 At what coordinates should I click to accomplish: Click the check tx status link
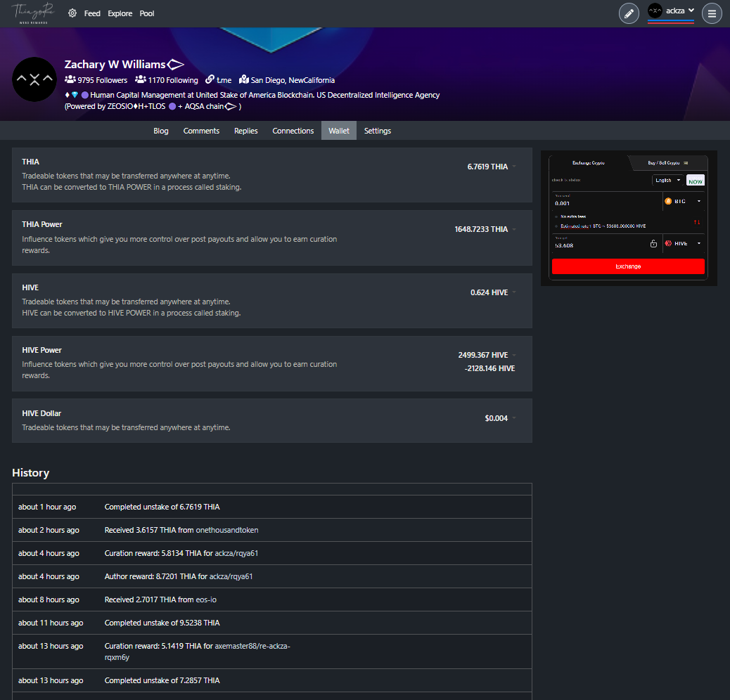click(566, 180)
